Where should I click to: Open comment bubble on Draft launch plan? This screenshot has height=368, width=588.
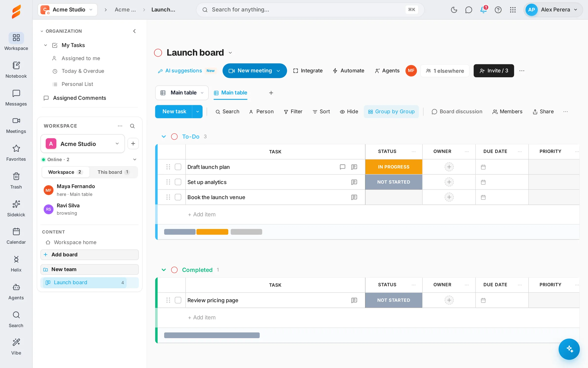click(343, 167)
